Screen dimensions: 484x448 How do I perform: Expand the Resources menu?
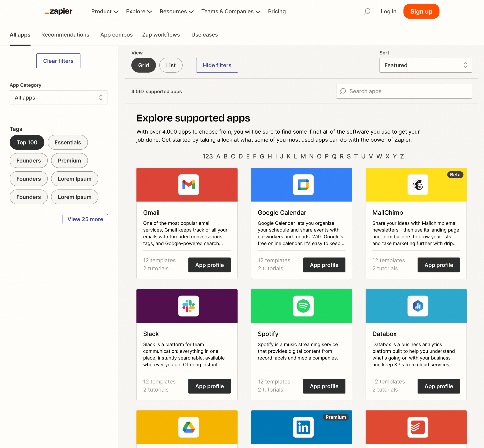tap(176, 11)
